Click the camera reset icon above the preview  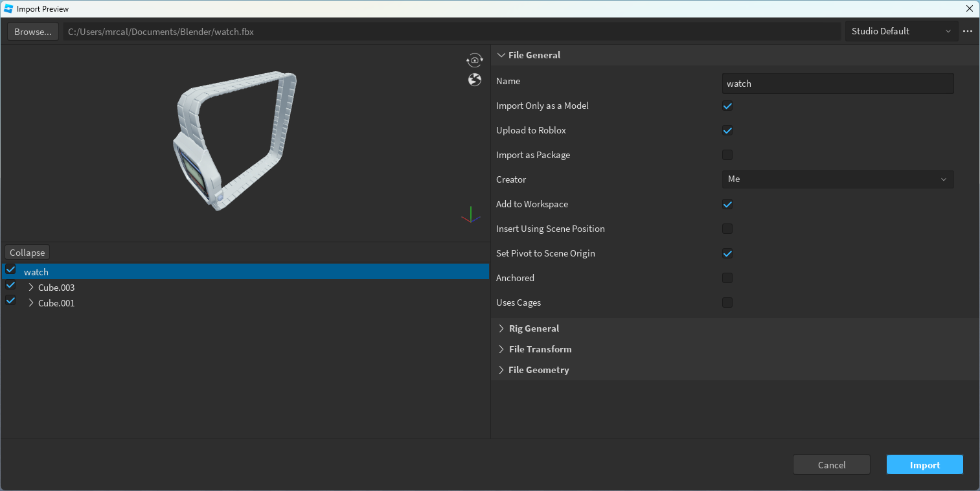point(474,60)
